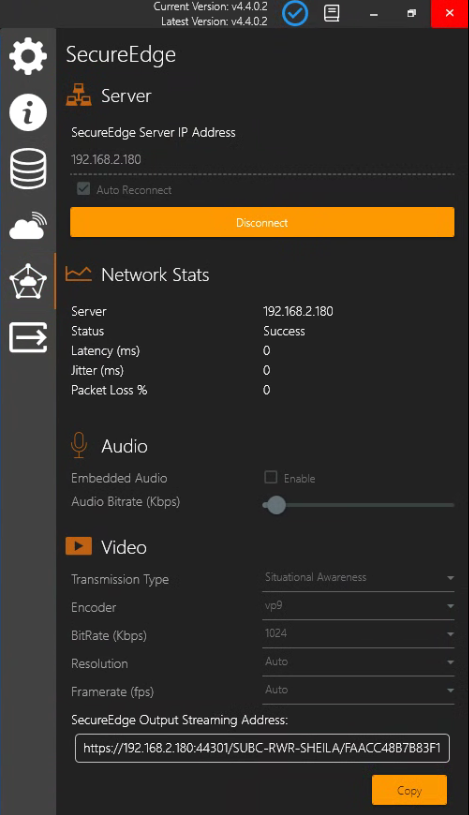Image resolution: width=469 pixels, height=815 pixels.
Task: Click the version check mark icon
Action: [x=295, y=13]
